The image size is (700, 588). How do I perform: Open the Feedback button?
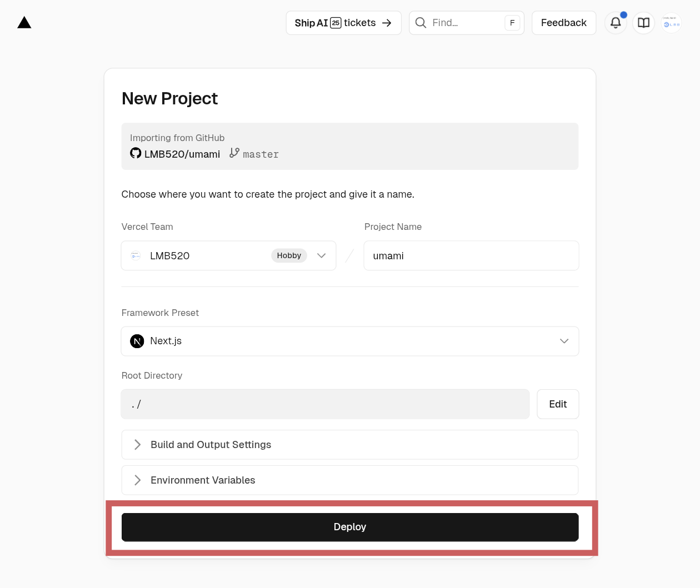(563, 23)
